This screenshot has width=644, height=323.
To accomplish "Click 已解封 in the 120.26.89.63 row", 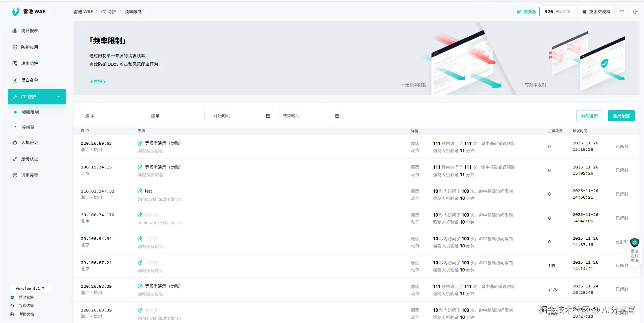I will tap(622, 147).
